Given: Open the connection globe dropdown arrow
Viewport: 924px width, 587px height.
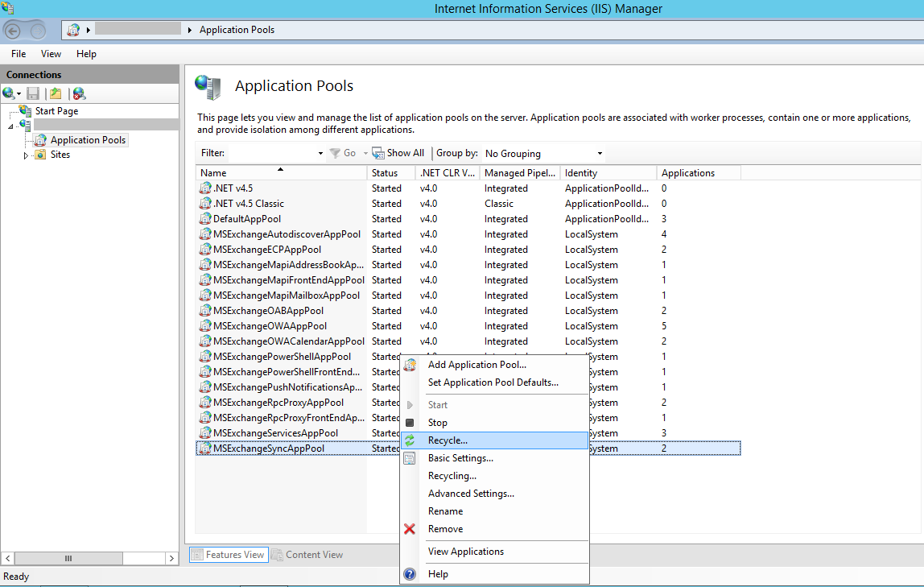Looking at the screenshot, I should (x=19, y=94).
